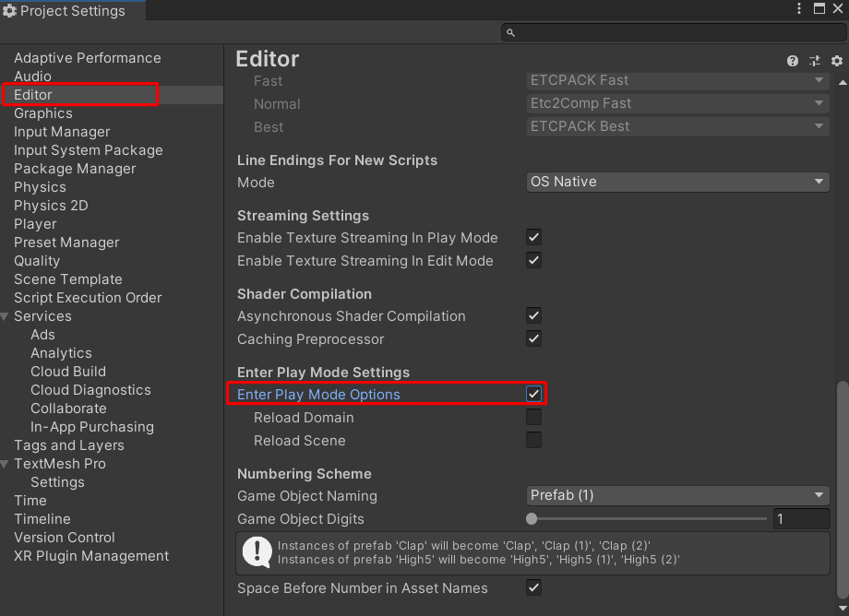Disable Asynchronous Shader Compilation
The image size is (849, 616).
533,315
